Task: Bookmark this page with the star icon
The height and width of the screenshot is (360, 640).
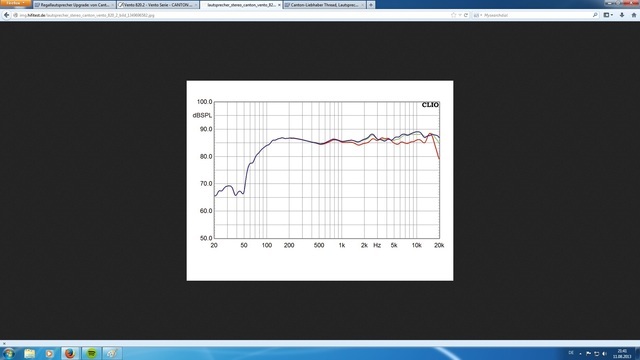Action: 453,15
